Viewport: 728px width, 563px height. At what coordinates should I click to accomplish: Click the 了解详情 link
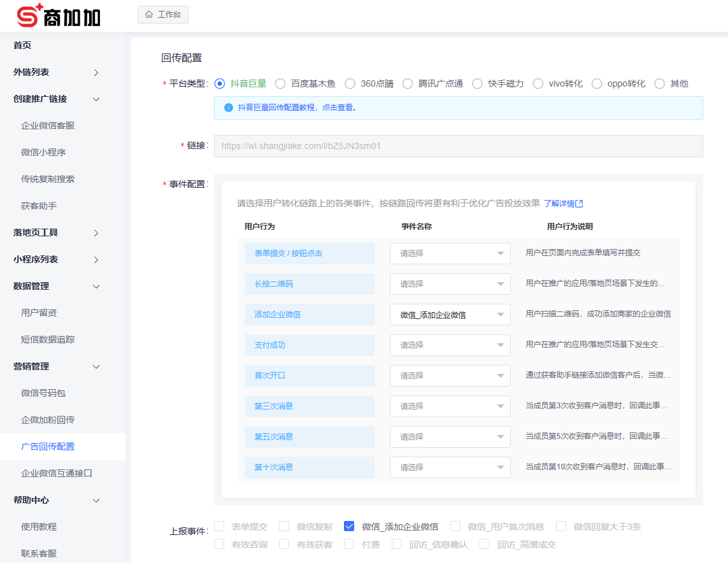560,203
